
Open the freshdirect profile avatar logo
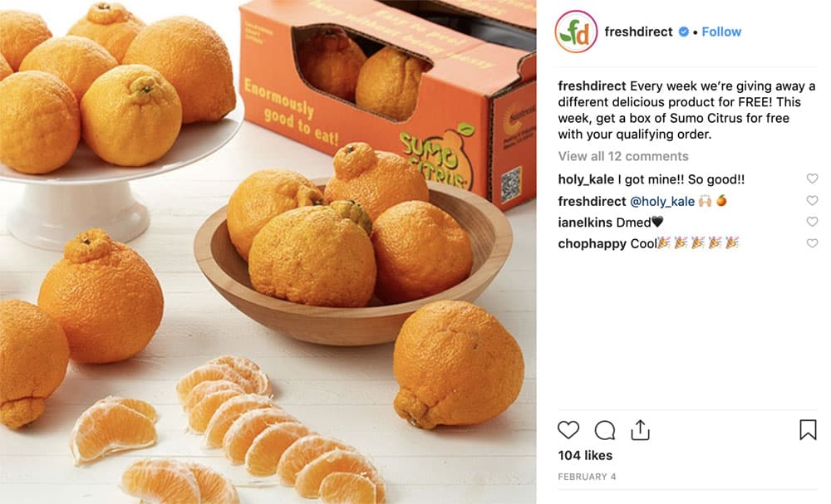point(576,32)
